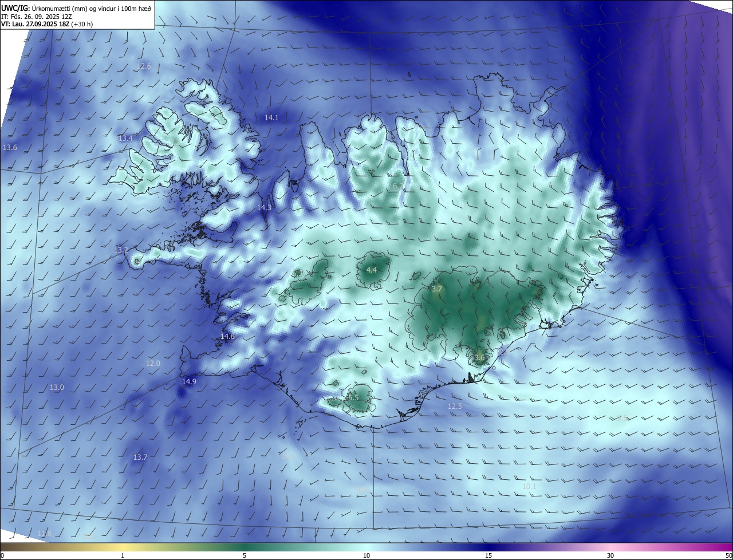Click the 14.9 value near Reykjanes
733x560 pixels.
189,381
